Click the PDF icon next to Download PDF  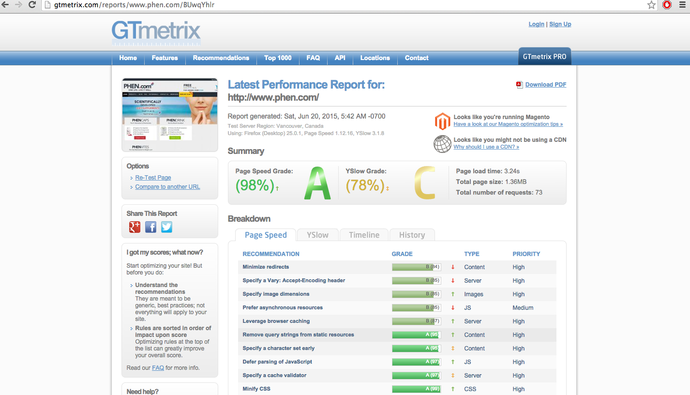(519, 84)
